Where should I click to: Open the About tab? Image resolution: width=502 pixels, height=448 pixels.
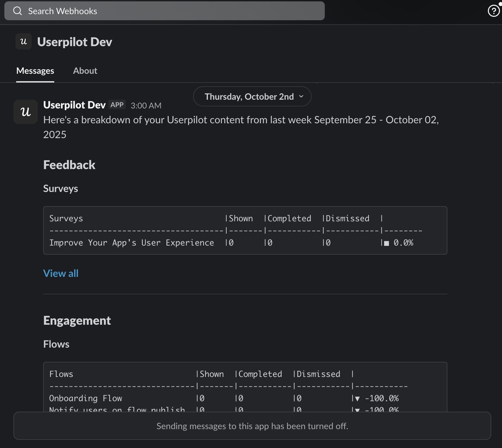[x=85, y=71]
